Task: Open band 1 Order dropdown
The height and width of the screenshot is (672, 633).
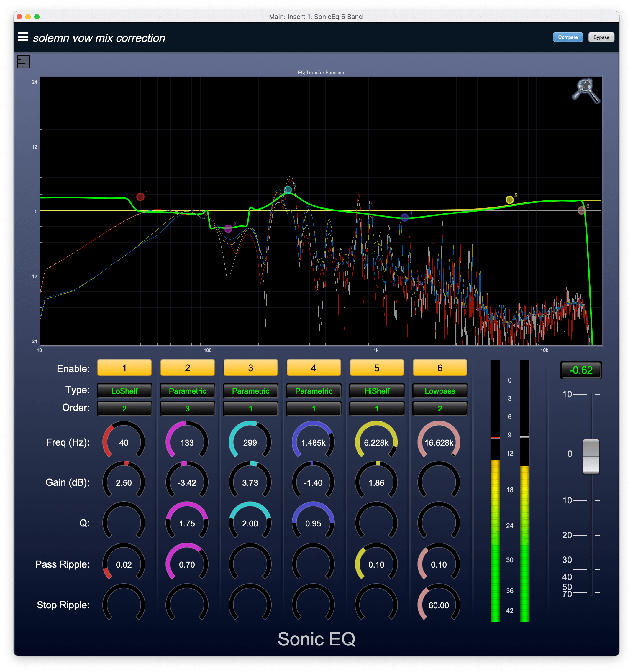Action: pos(124,409)
